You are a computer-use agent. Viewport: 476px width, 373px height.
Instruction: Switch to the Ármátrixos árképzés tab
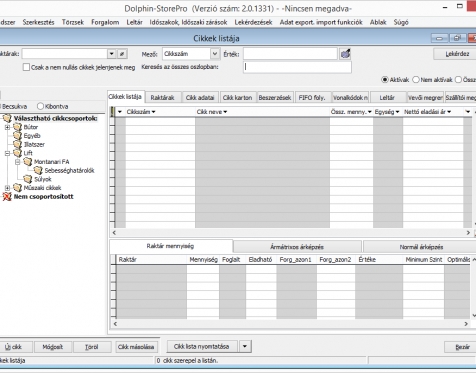(297, 247)
